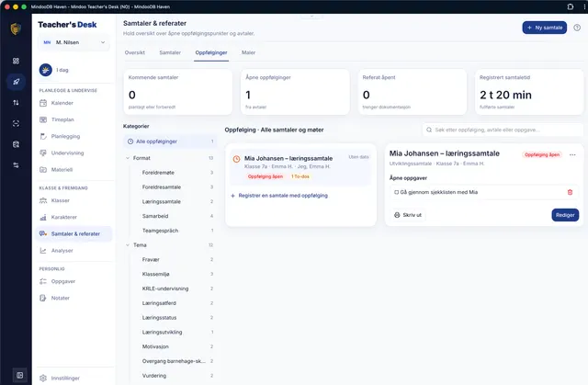Open three-dots menu on Mia Johansen detail
Viewport: 588px width, 385px height.
coord(572,154)
